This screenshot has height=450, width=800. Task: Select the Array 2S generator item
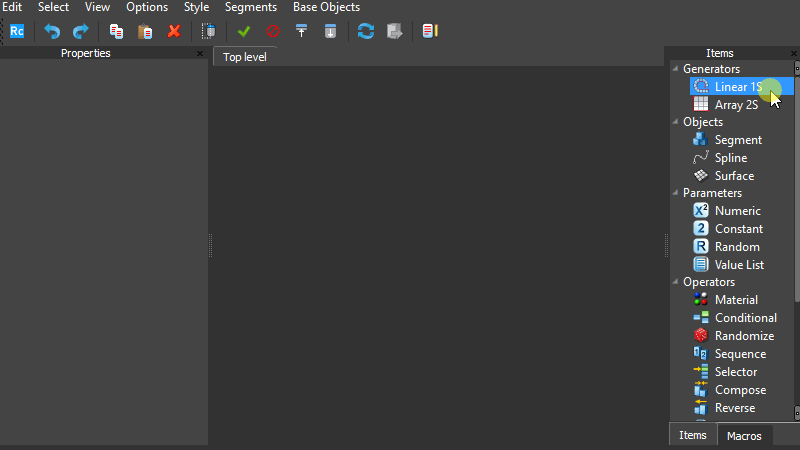[x=736, y=104]
